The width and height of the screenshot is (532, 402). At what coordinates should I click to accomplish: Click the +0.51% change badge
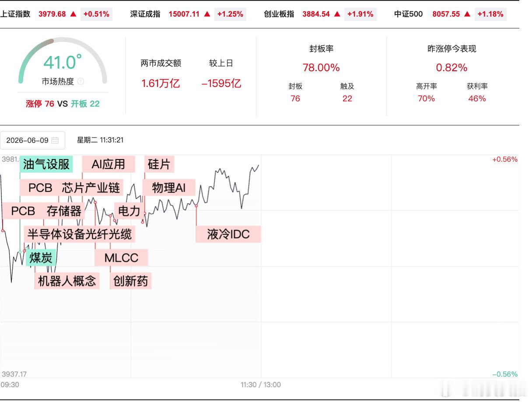tap(96, 14)
